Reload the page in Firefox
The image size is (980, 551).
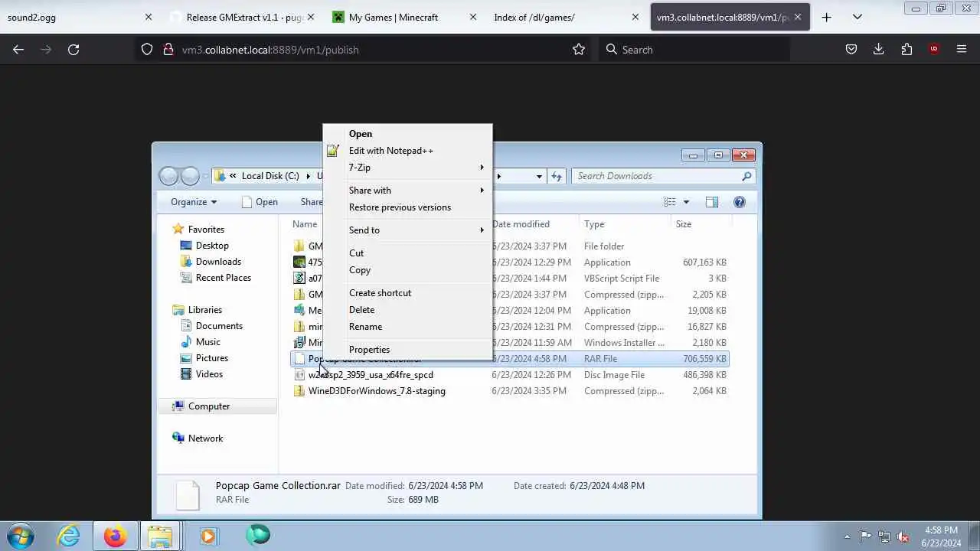point(73,50)
